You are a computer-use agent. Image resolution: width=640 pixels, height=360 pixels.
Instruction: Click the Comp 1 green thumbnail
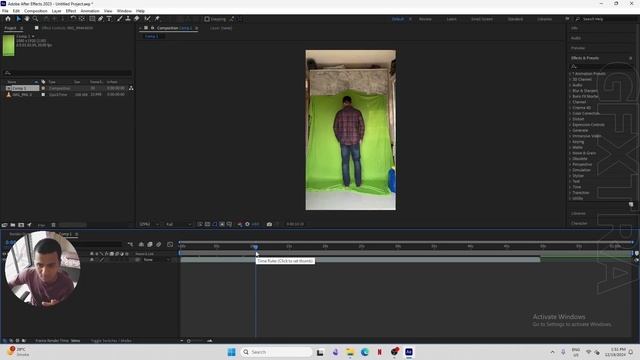[9, 45]
